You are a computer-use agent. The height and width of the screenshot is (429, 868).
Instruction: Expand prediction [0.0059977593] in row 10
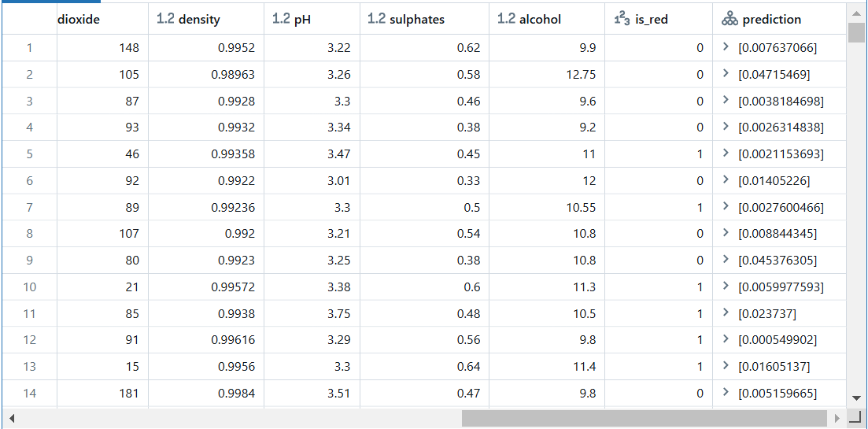click(x=726, y=287)
